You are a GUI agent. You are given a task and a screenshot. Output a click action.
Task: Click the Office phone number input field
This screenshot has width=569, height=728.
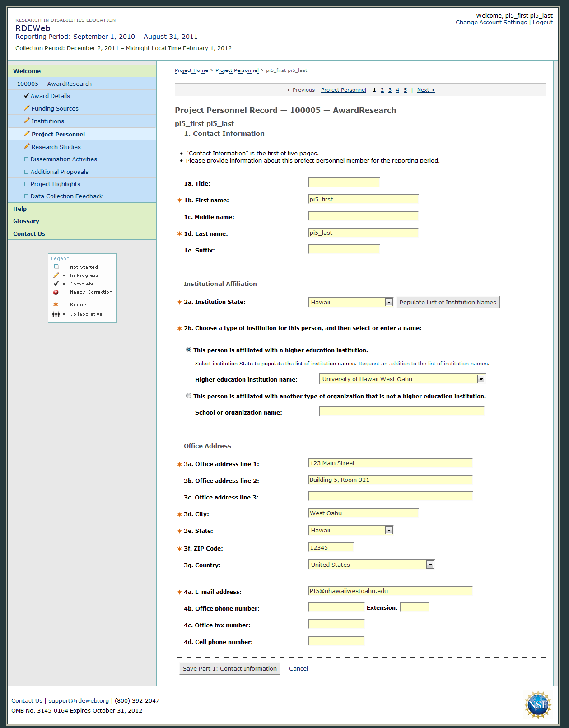(336, 608)
